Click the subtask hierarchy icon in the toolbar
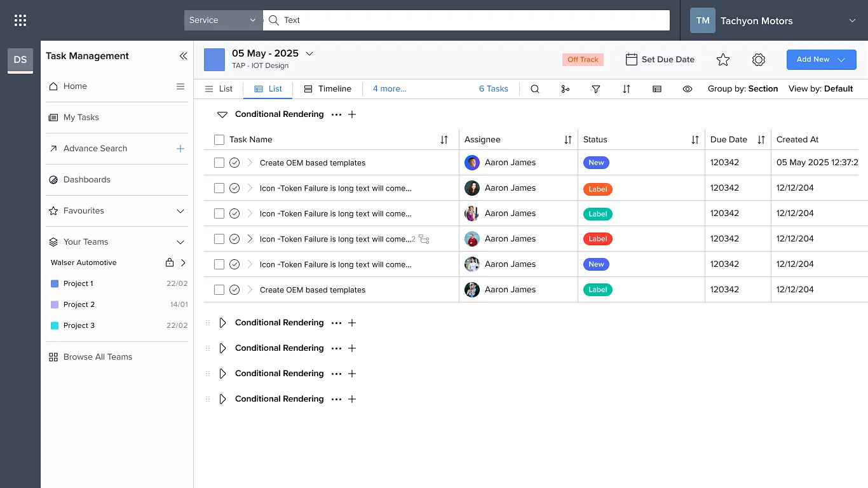This screenshot has width=868, height=488. 566,89
